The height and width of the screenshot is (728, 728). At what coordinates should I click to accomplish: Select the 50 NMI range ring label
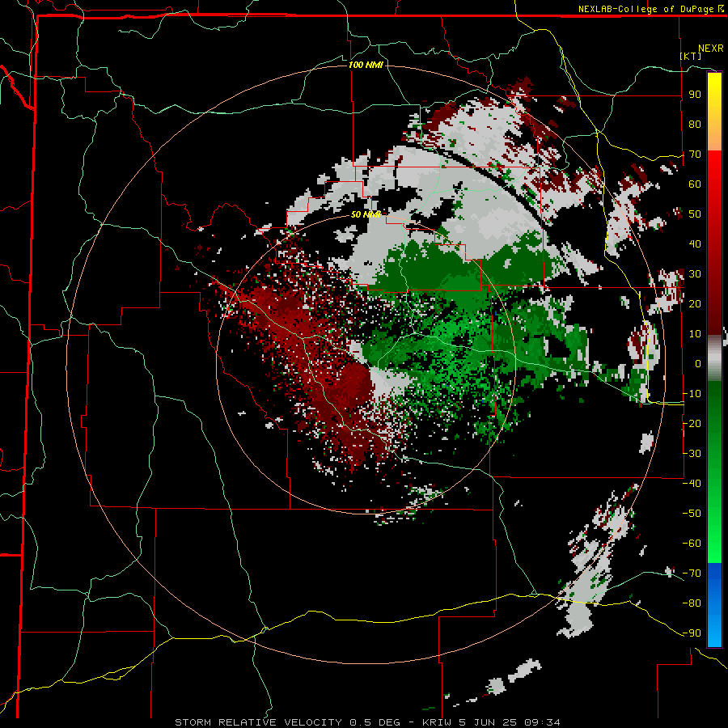[366, 214]
